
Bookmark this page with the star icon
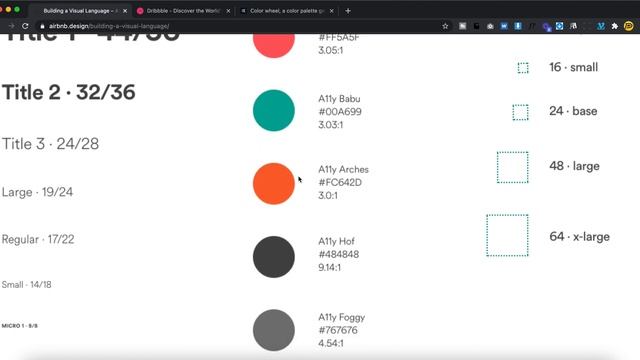click(445, 26)
